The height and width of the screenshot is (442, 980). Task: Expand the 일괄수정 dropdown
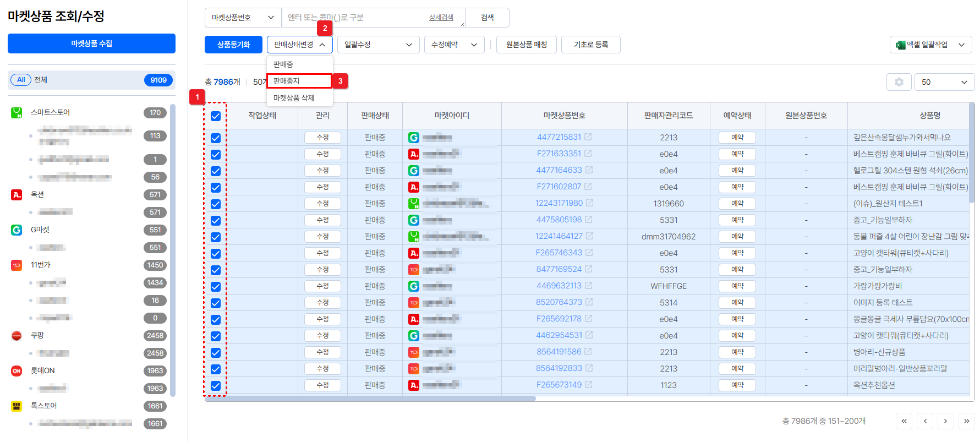coord(378,45)
